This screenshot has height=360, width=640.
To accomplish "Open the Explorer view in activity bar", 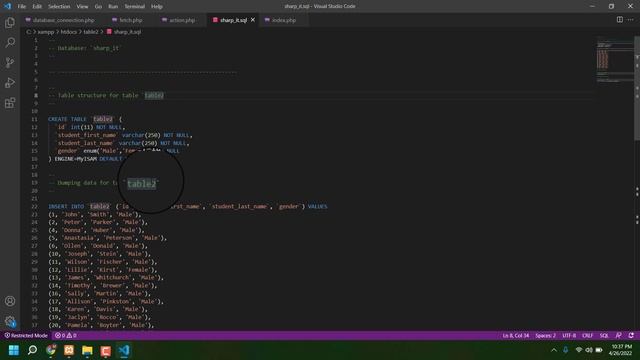I will coord(10,22).
